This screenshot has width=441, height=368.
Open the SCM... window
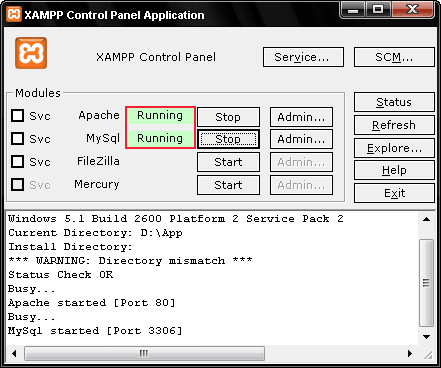(394, 57)
